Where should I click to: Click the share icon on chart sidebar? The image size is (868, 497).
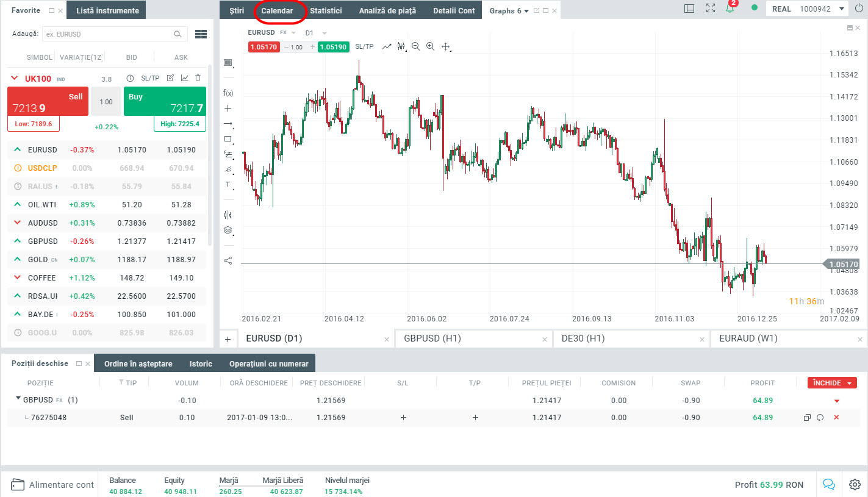point(228,260)
